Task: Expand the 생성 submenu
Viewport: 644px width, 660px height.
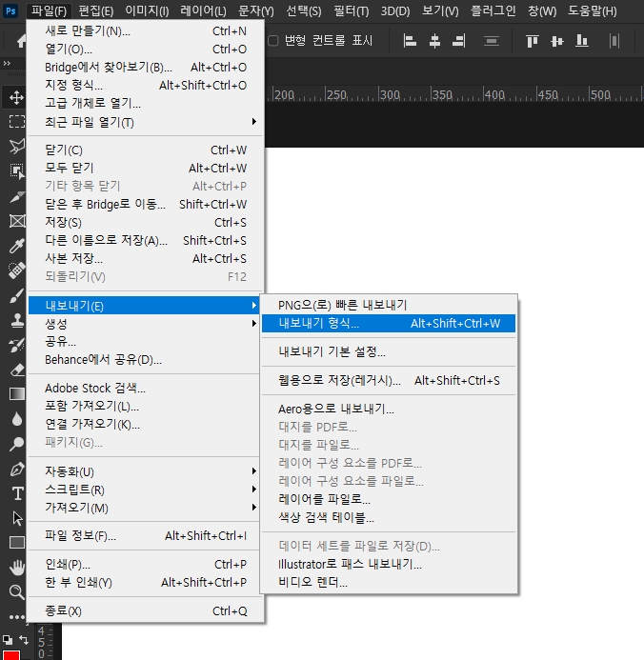Action: coord(144,324)
